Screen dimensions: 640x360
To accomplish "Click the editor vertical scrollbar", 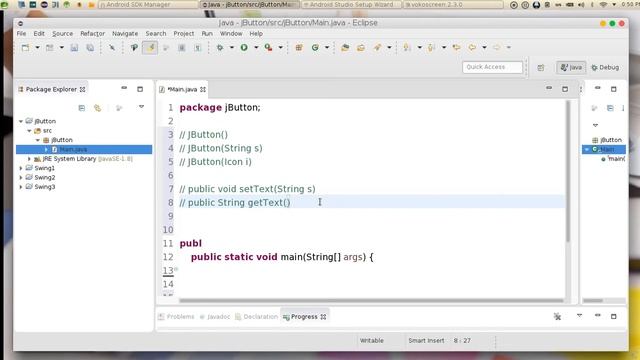I will (x=567, y=171).
